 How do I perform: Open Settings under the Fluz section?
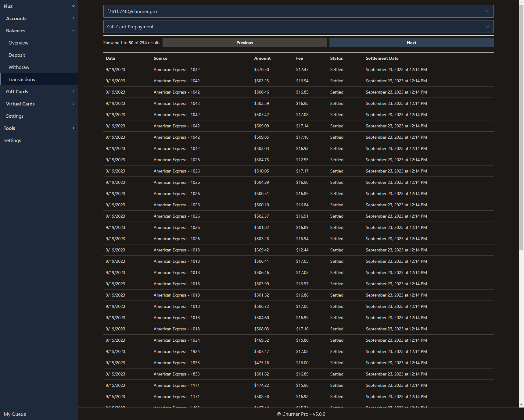(15, 116)
